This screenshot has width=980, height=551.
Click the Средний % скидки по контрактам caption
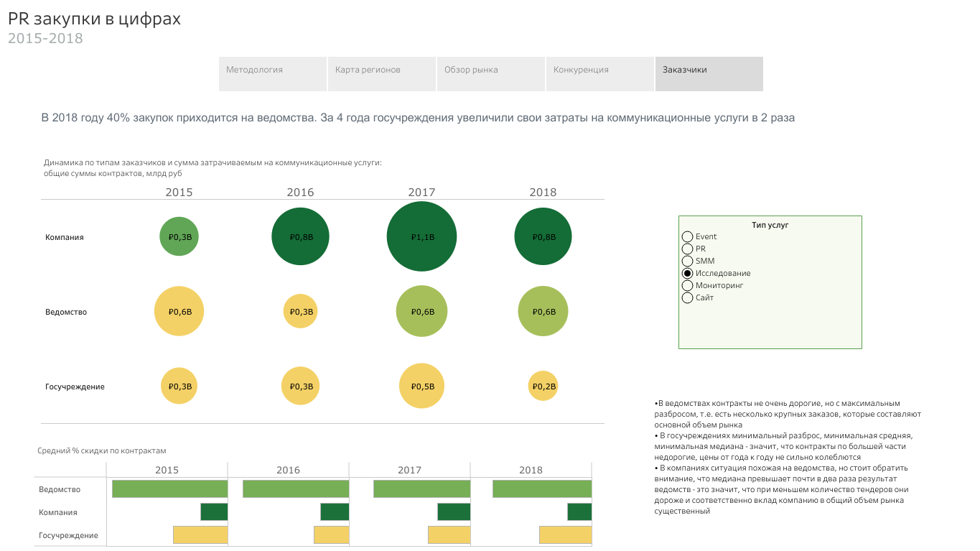coord(102,450)
